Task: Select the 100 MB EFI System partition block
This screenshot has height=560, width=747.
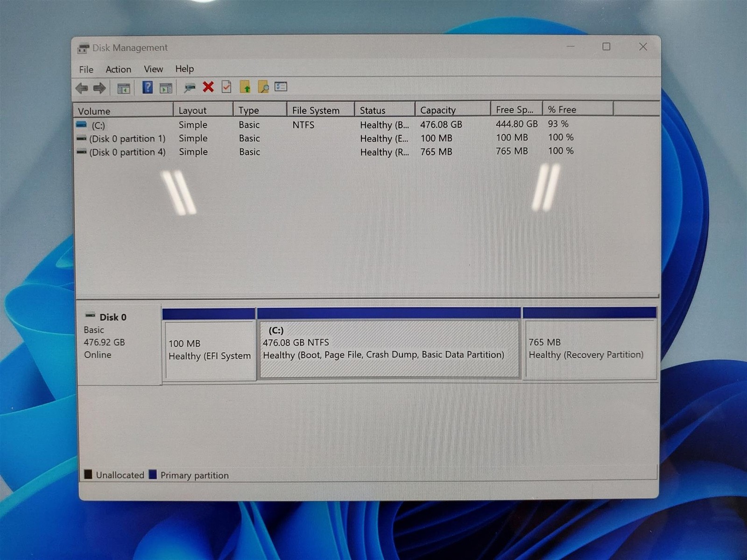Action: tap(209, 344)
